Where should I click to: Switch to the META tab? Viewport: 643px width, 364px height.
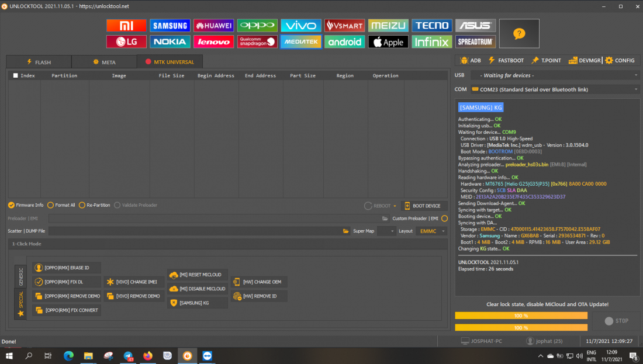[x=104, y=62]
